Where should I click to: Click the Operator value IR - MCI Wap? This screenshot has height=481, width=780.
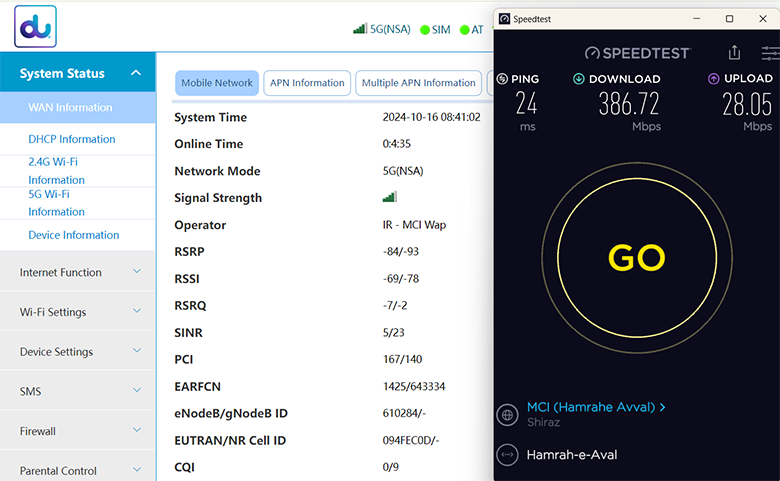click(x=414, y=225)
